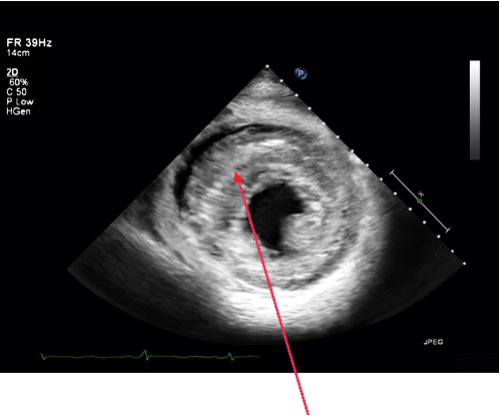This screenshot has height=417, width=500.
Task: Click the green focus marker on depth scale
Action: tap(419, 201)
